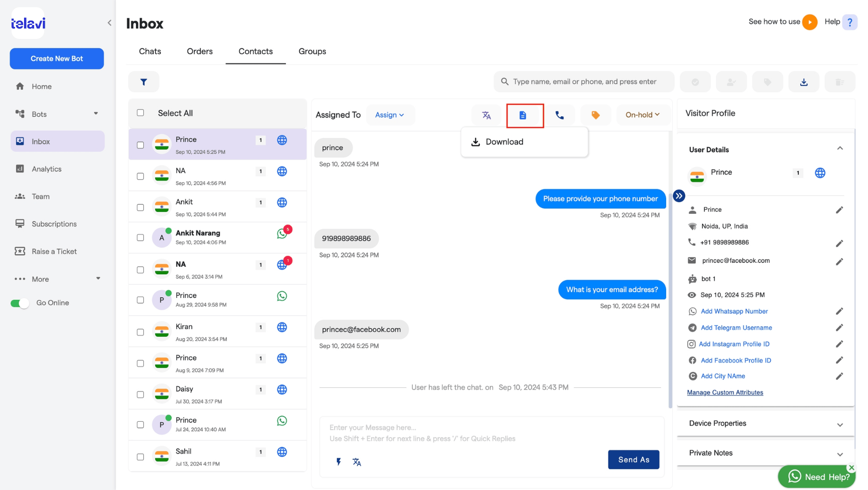The height and width of the screenshot is (490, 868).
Task: Open the contacts filter icon
Action: point(143,82)
